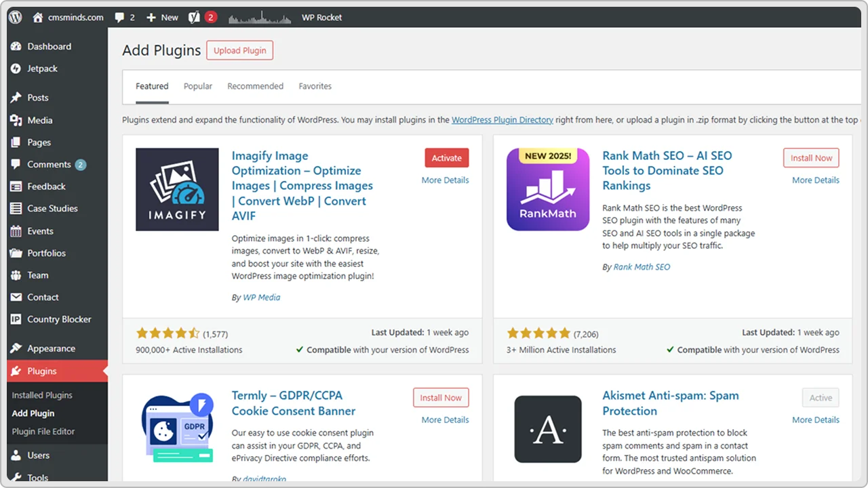Open More Details for Akismet

pyautogui.click(x=816, y=420)
